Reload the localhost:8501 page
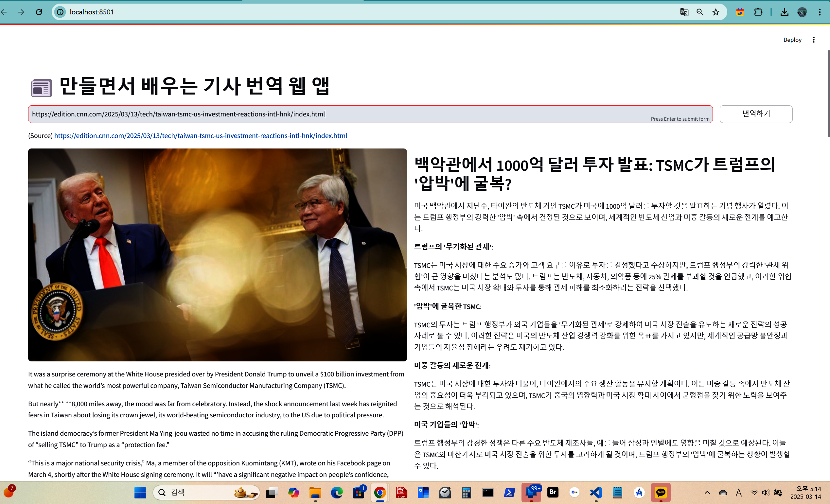 (x=39, y=12)
